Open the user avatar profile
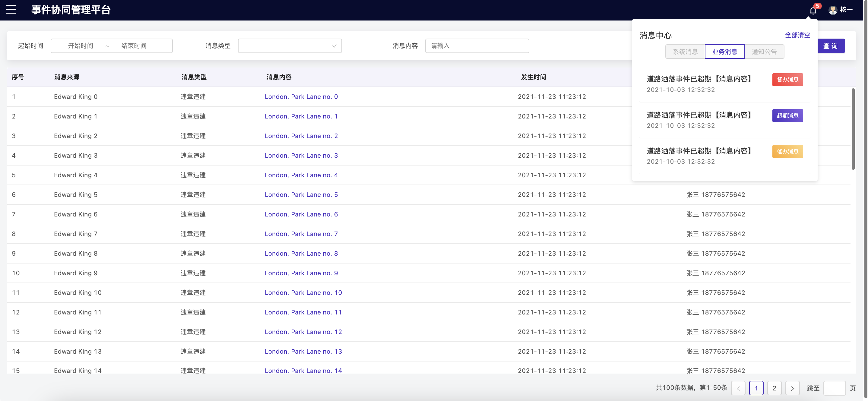868x401 pixels. 833,10
